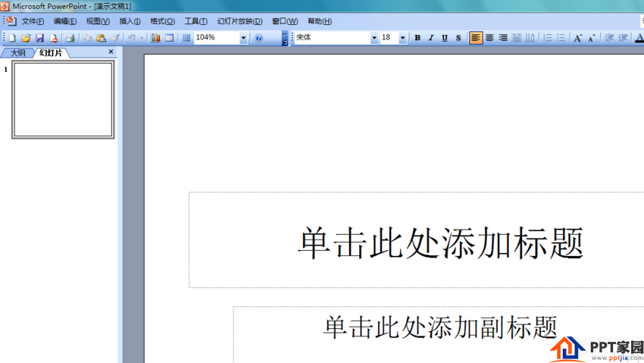Open the 编辑(E) menu
Screen dimensions: 644x363
pos(65,21)
